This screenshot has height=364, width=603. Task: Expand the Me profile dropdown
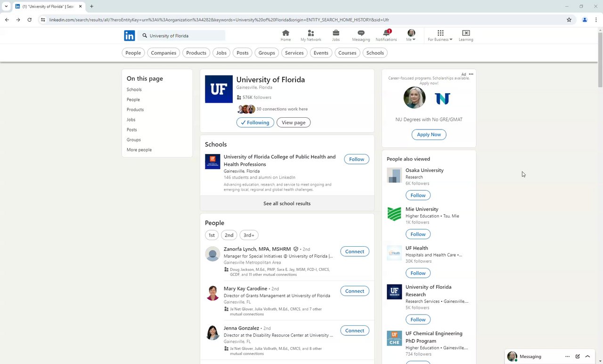point(411,36)
